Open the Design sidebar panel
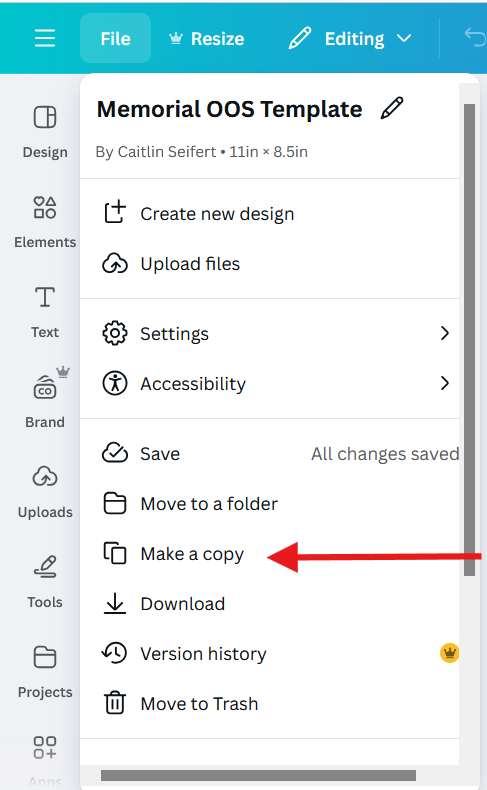Viewport: 487px width, 790px height. (x=45, y=131)
